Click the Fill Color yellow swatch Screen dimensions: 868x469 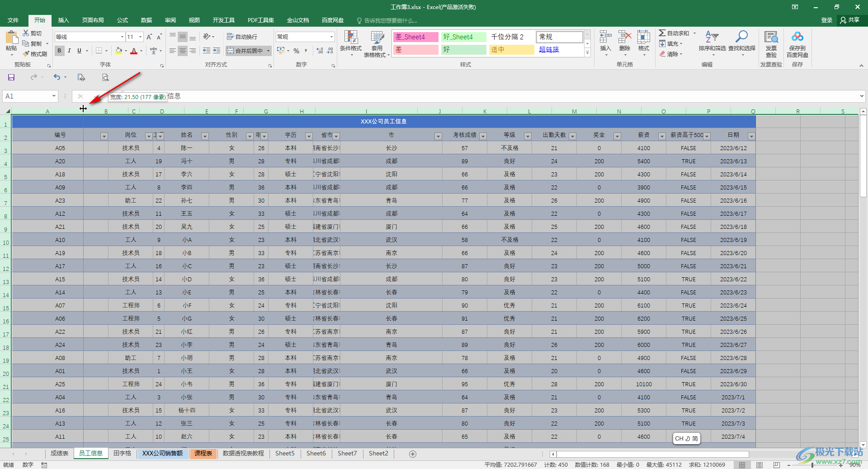tap(118, 51)
